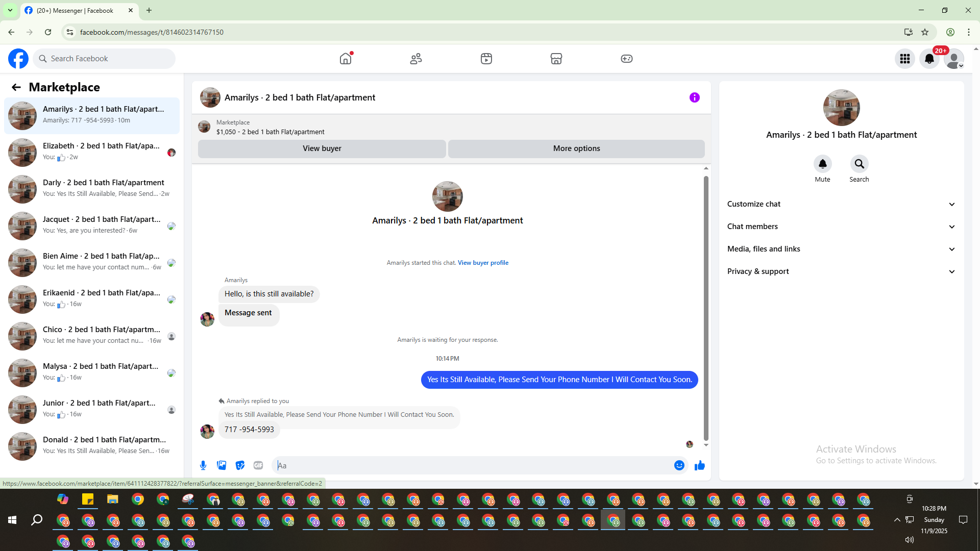Choose a GIF icon in composer

[258, 465]
